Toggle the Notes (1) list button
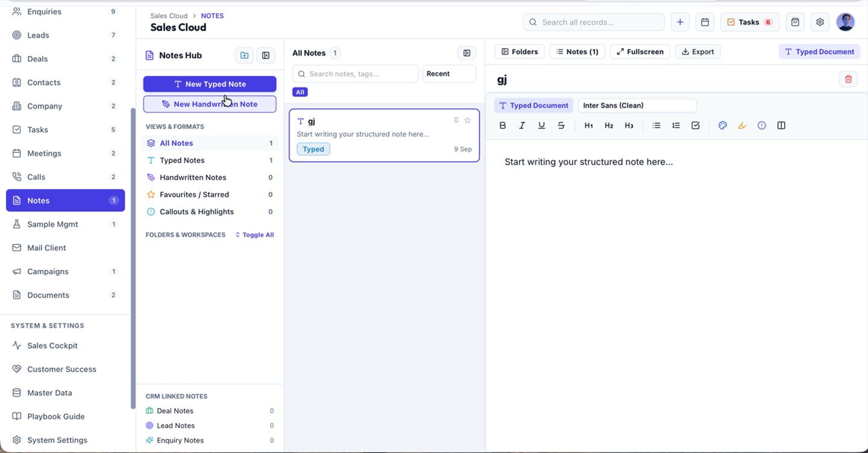The height and width of the screenshot is (453, 868). pos(577,52)
